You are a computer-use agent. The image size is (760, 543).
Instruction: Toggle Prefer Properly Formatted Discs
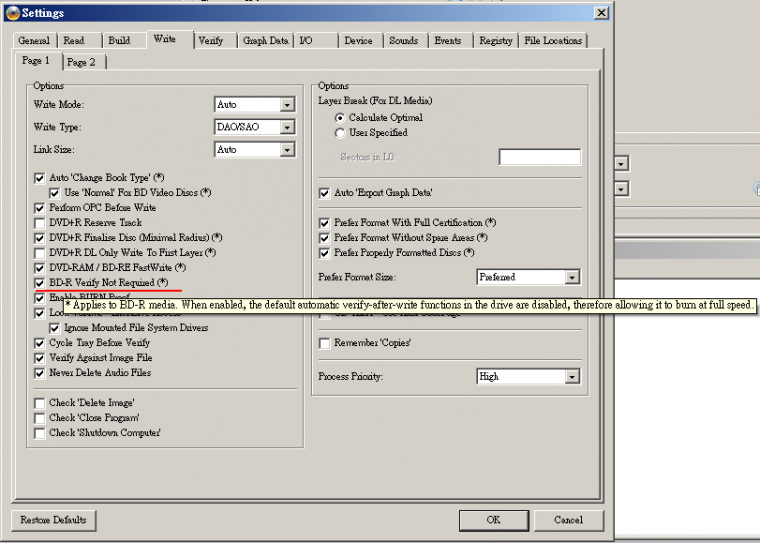coord(325,253)
